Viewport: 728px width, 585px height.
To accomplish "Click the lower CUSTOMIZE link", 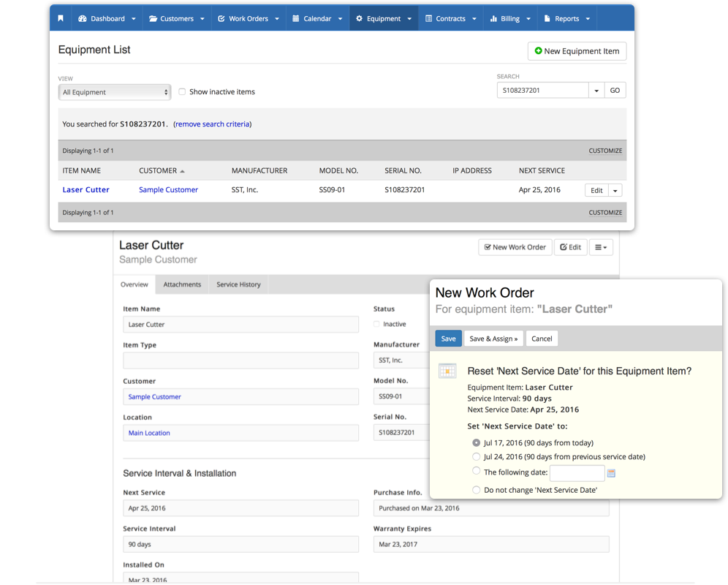I will (605, 213).
